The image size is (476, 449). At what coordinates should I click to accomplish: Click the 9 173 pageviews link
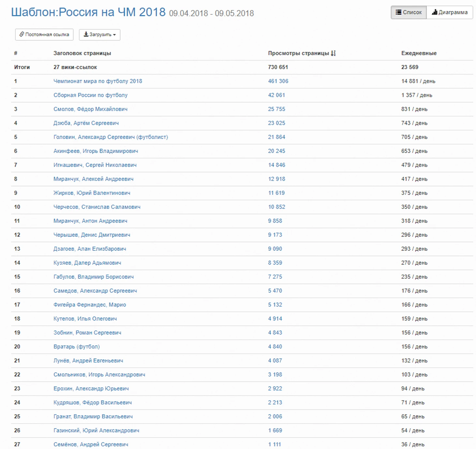pyautogui.click(x=275, y=235)
